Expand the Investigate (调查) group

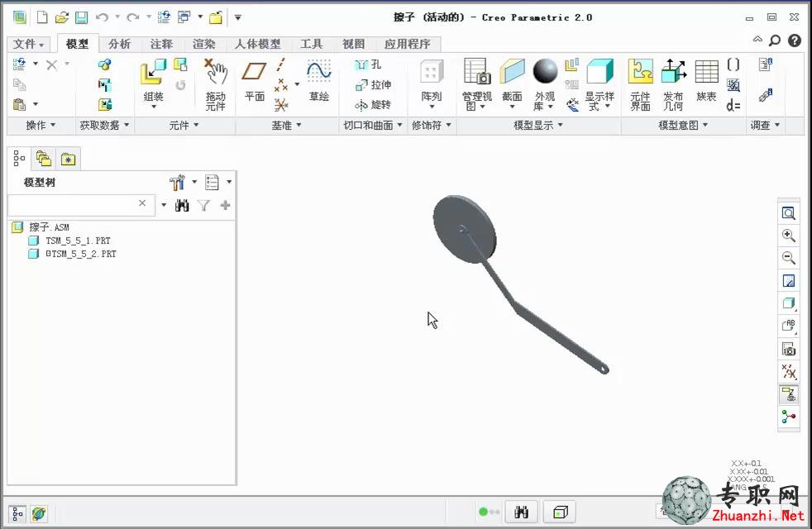[766, 126]
